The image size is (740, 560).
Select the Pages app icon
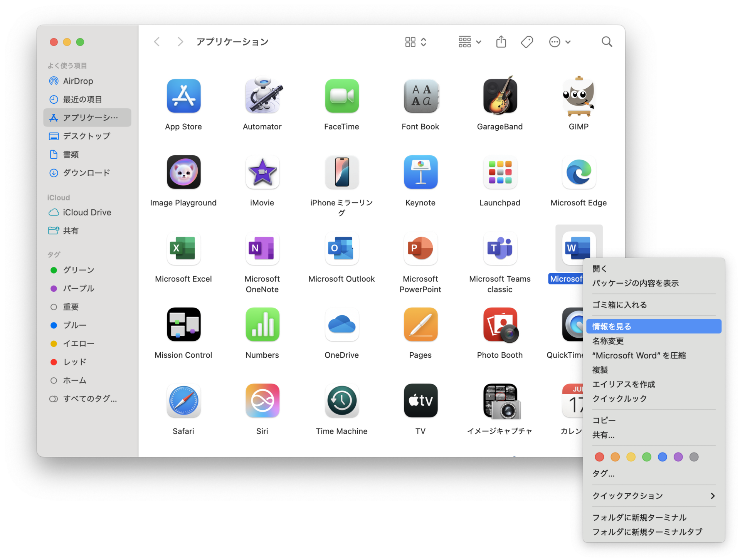pyautogui.click(x=420, y=325)
